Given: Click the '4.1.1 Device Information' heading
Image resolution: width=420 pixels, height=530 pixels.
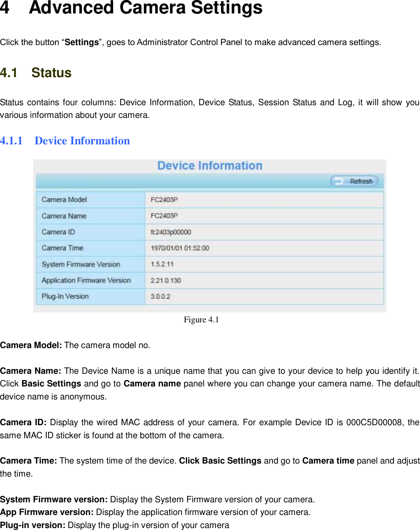Looking at the screenshot, I should click(65, 141).
